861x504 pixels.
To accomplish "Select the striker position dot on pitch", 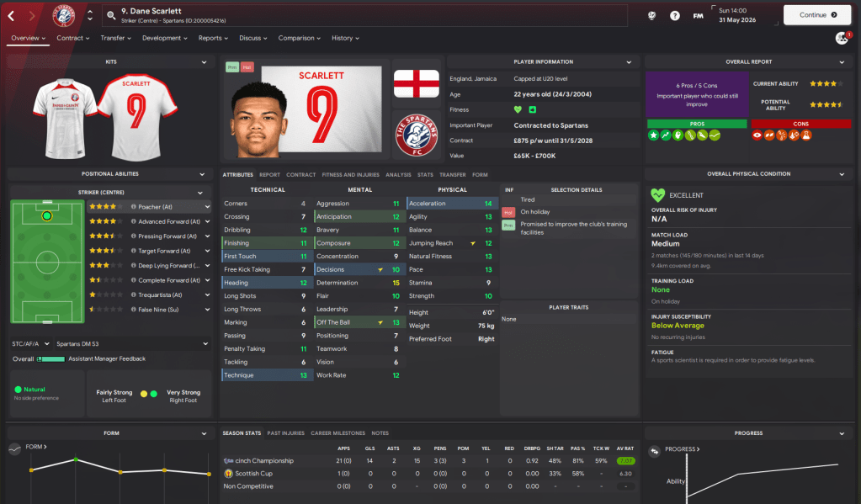I will 47,215.
